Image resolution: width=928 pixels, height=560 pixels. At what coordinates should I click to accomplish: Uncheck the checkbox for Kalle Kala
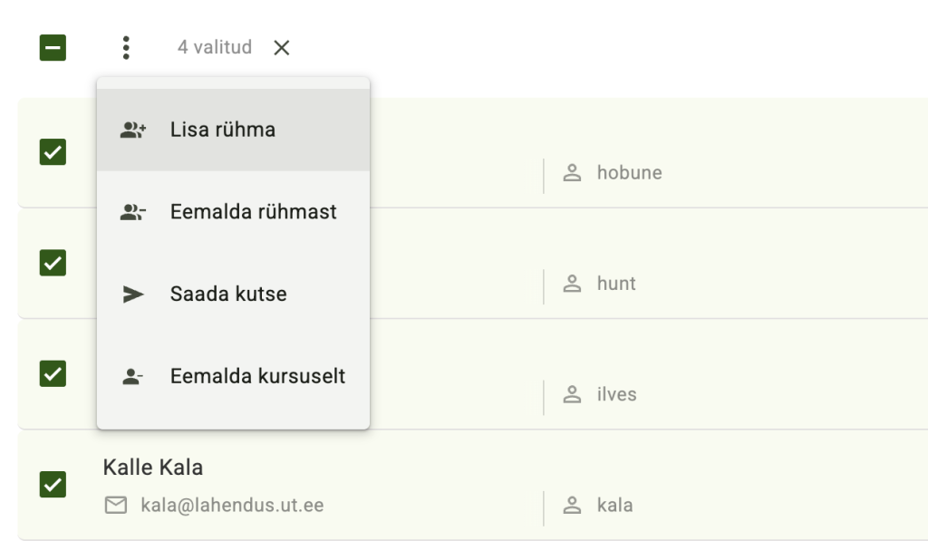click(53, 485)
